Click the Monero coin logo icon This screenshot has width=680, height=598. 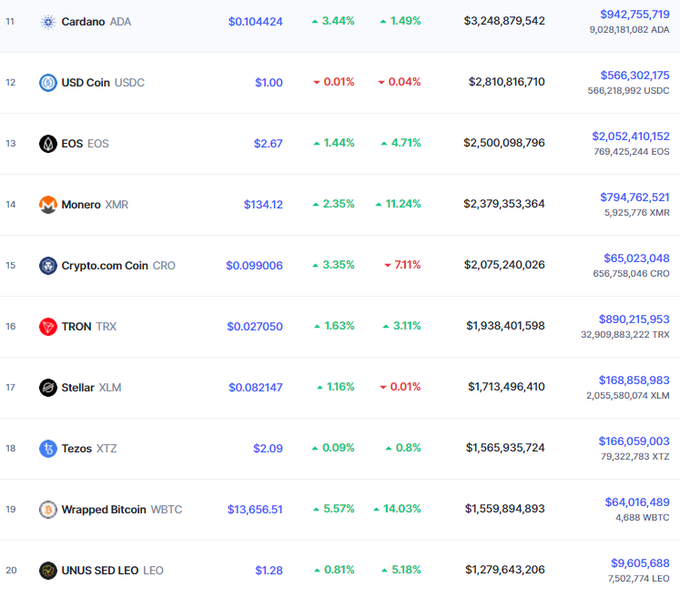(x=48, y=205)
